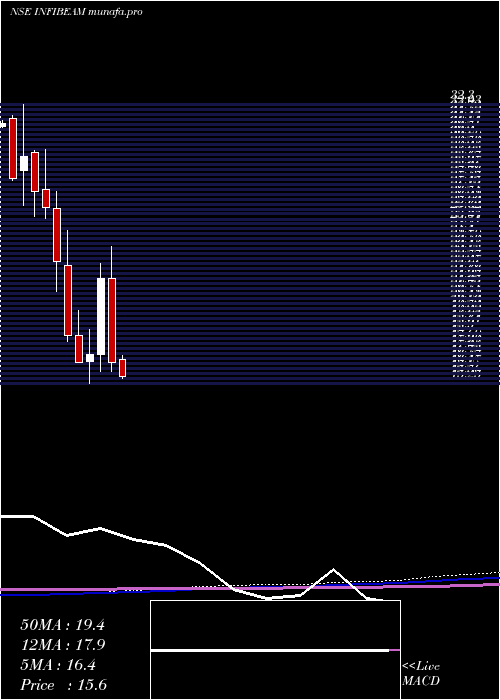
Task: Click the last red candlestick on the chart
Action: [122, 368]
